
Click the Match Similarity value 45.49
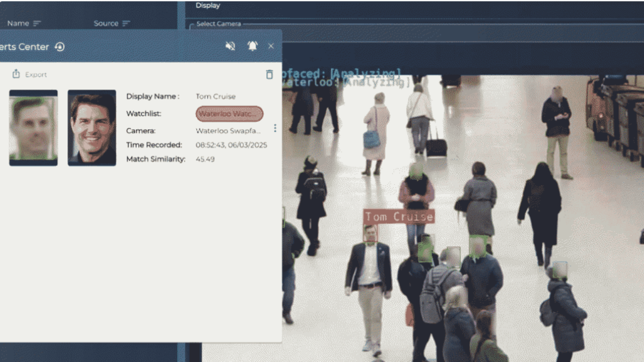[205, 159]
